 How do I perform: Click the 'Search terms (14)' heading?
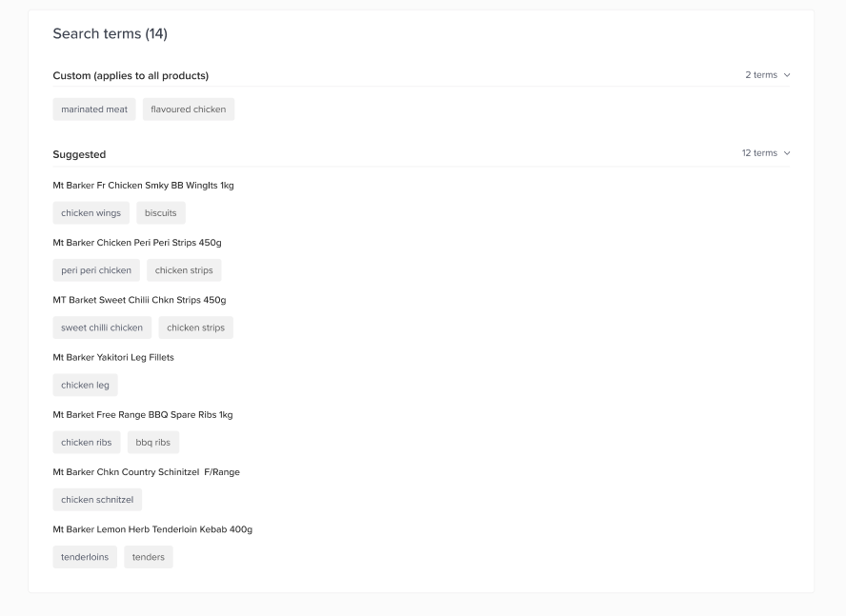111,34
